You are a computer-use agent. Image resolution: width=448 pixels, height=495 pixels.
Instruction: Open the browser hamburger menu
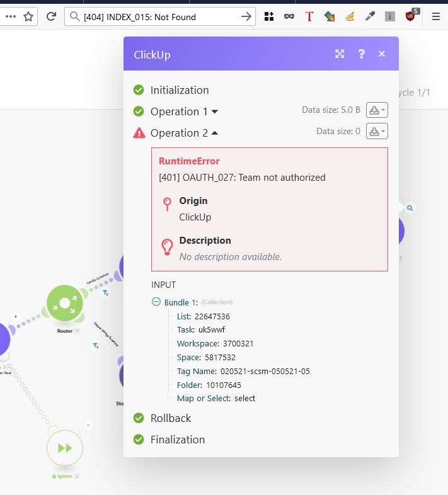(436, 16)
